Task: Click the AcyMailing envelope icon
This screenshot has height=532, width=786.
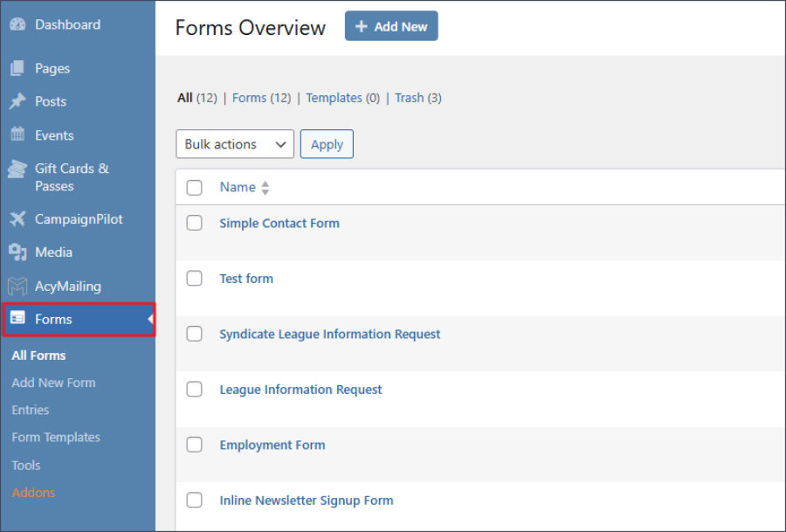Action: click(19, 286)
